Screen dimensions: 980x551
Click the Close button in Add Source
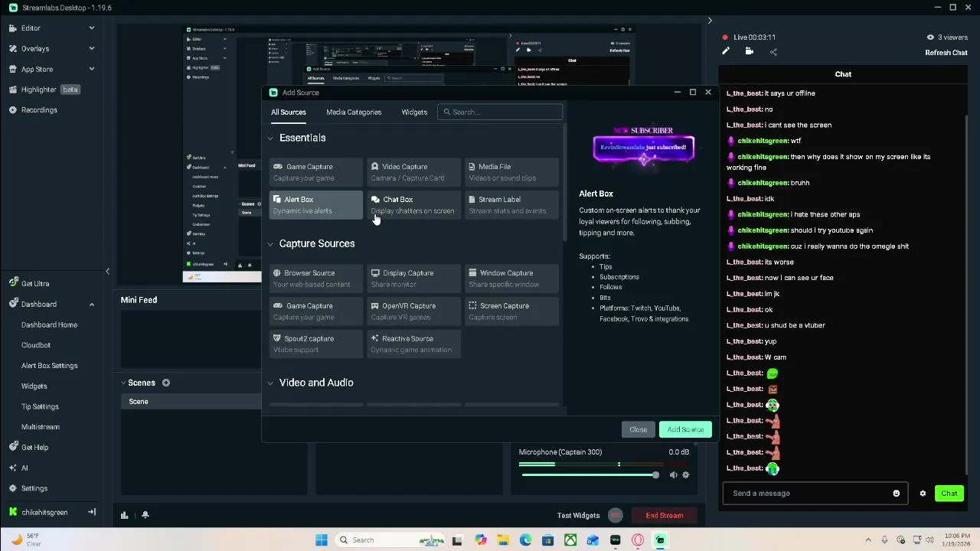(x=638, y=429)
